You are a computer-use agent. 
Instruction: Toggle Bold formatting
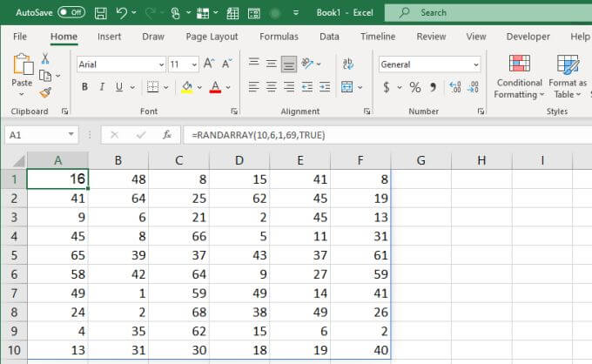coord(84,87)
